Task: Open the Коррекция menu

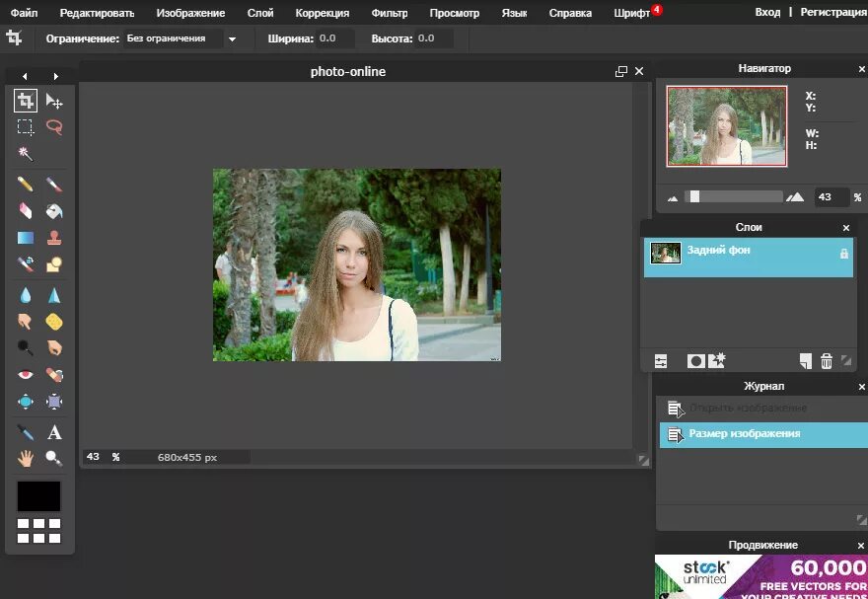Action: 323,13
